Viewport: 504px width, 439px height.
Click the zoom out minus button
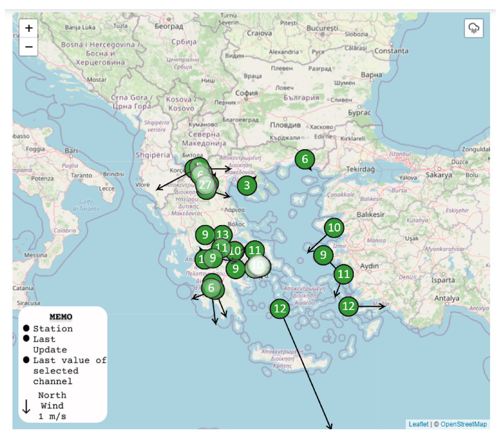click(x=29, y=47)
